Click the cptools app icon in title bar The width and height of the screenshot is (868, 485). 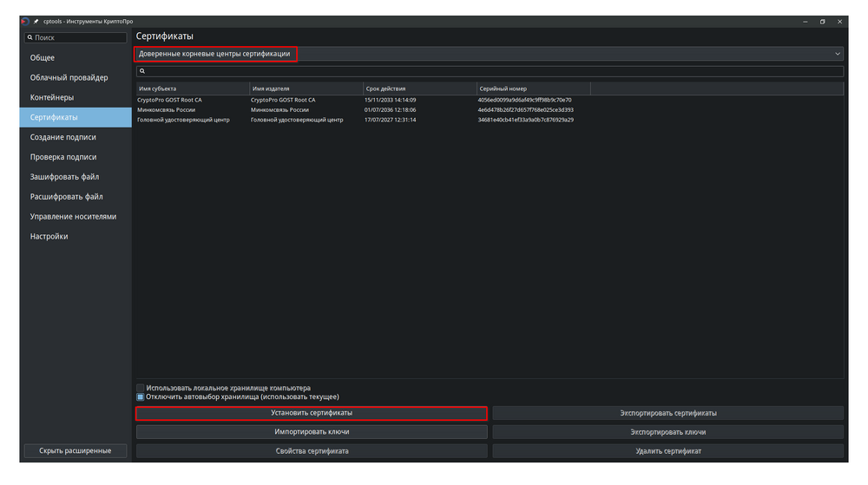[x=24, y=21]
